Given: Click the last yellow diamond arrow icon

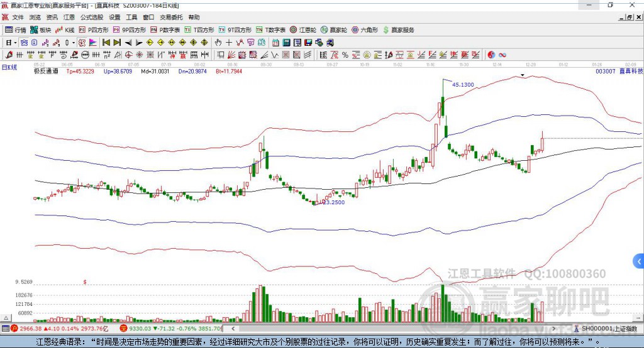Looking at the screenshot, I should pos(204,43).
